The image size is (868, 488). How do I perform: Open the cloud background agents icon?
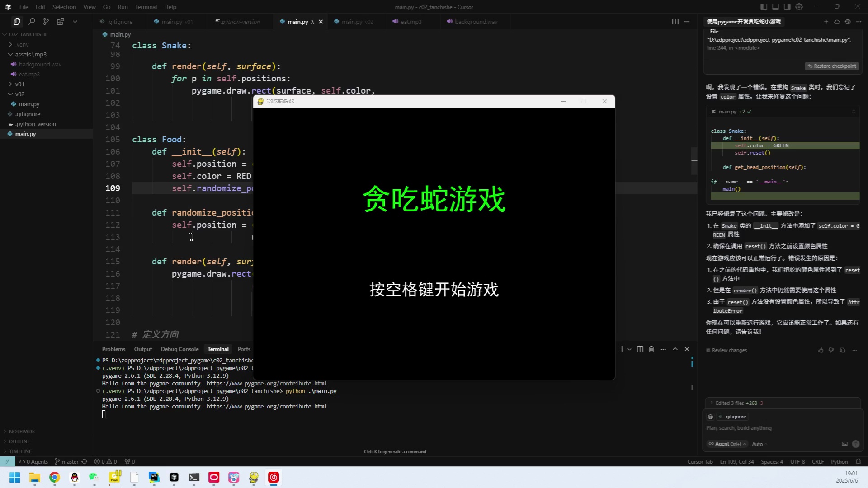[x=837, y=21]
